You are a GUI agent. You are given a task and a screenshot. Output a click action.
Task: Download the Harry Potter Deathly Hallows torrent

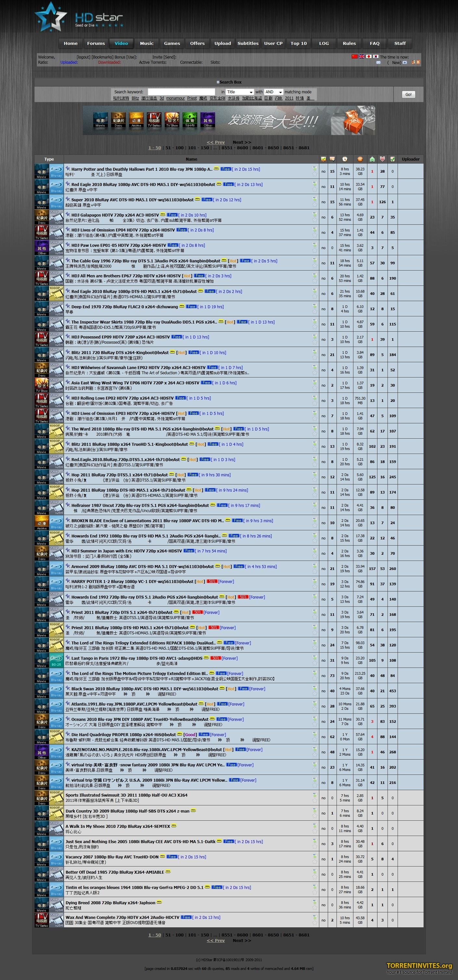[x=314, y=168]
